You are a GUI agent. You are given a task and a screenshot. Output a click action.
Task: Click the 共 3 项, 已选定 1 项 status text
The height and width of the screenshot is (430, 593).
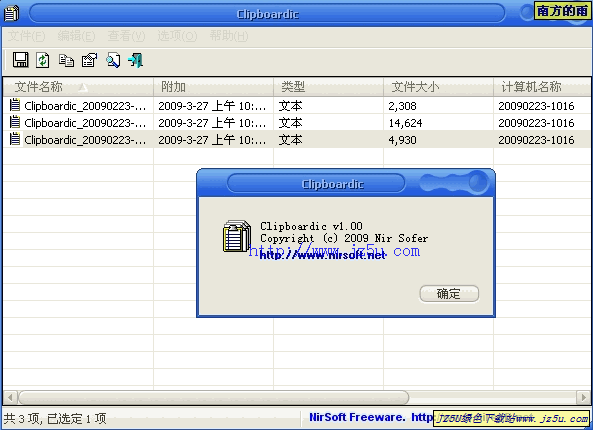[x=55, y=418]
